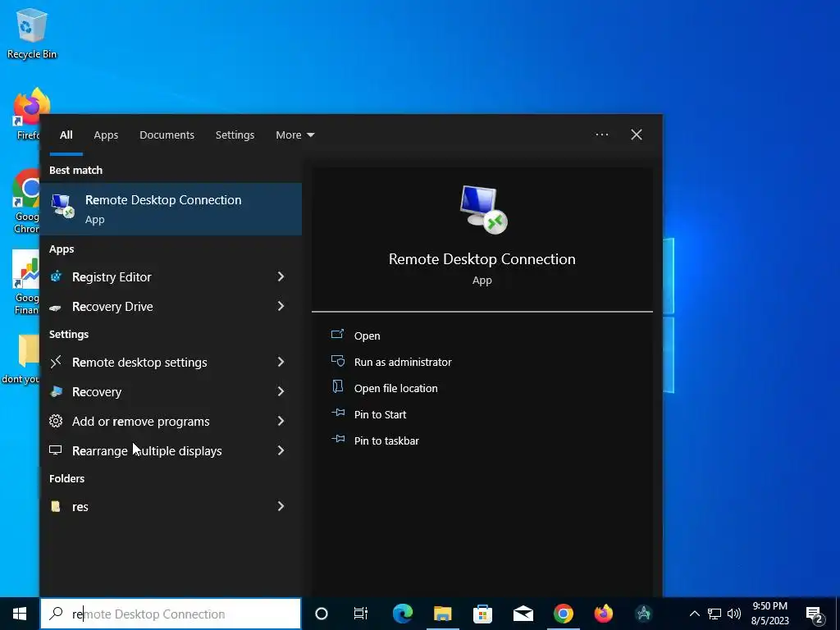Open File Explorer from the taskbar

[442, 614]
